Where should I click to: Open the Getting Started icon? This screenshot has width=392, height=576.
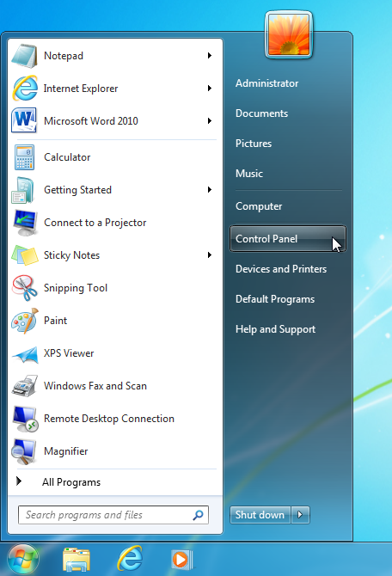pos(22,190)
